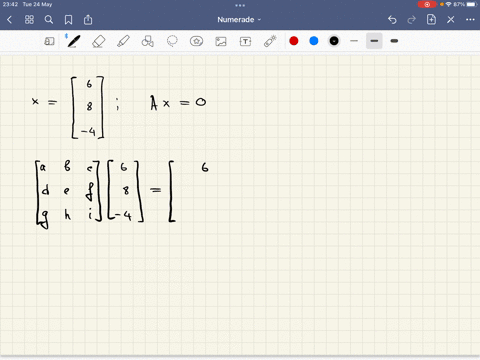Pick the blue pen color
480x360 pixels.
[x=314, y=41]
